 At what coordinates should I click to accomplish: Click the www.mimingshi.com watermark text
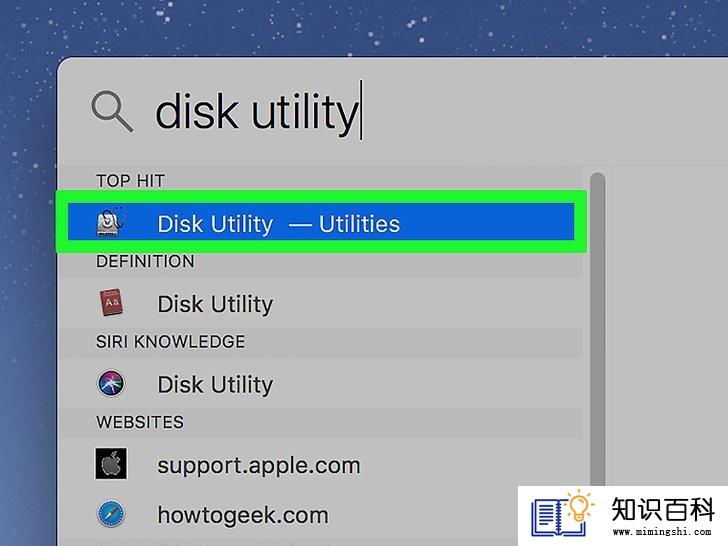click(662, 532)
